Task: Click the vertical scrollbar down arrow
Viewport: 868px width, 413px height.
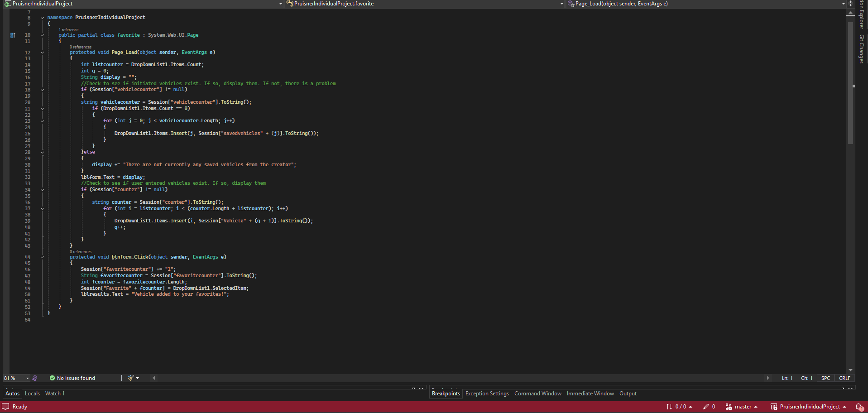Action: pyautogui.click(x=850, y=370)
